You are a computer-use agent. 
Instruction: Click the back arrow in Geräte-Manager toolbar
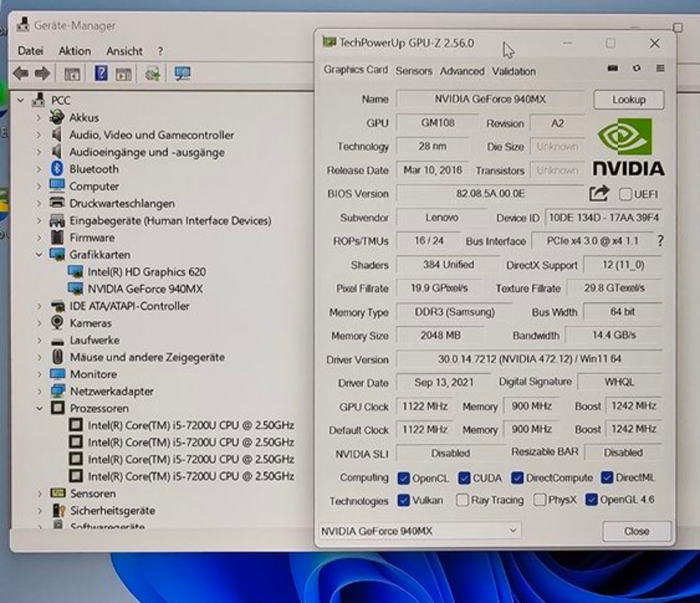point(20,74)
